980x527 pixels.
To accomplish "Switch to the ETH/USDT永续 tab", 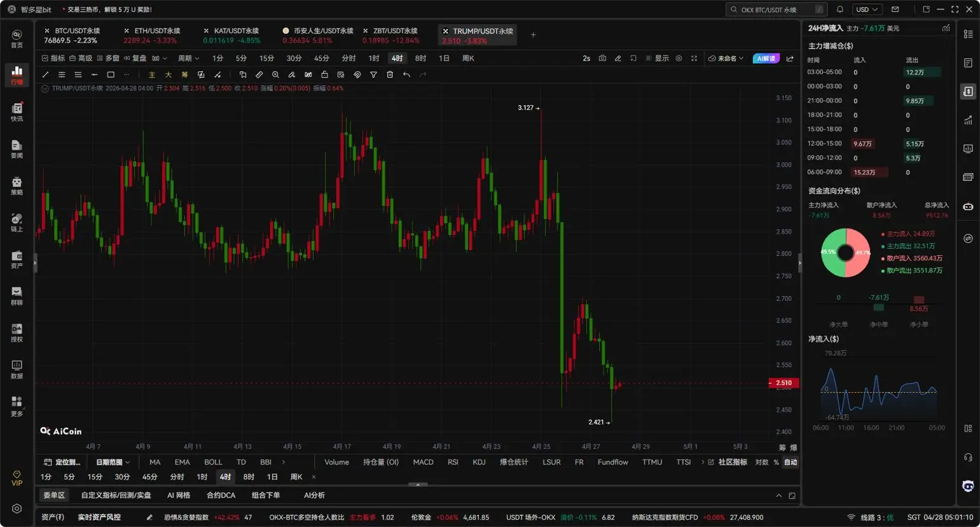I will [151, 35].
